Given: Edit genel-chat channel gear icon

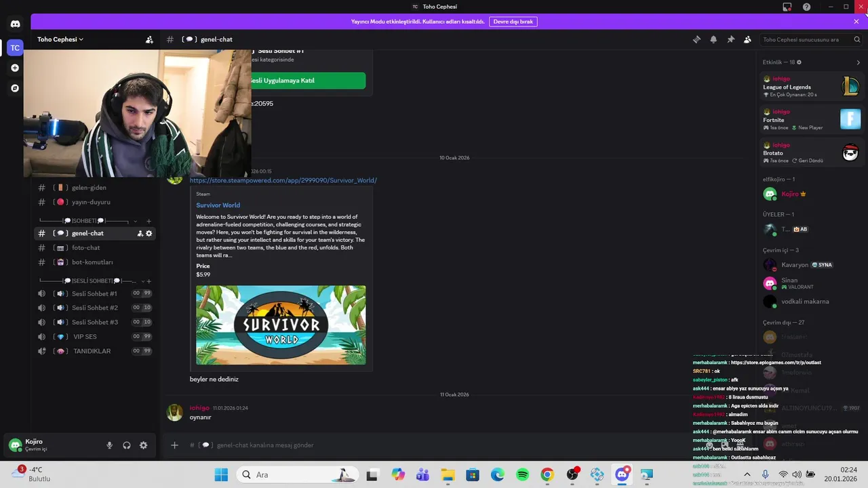Looking at the screenshot, I should pos(149,233).
